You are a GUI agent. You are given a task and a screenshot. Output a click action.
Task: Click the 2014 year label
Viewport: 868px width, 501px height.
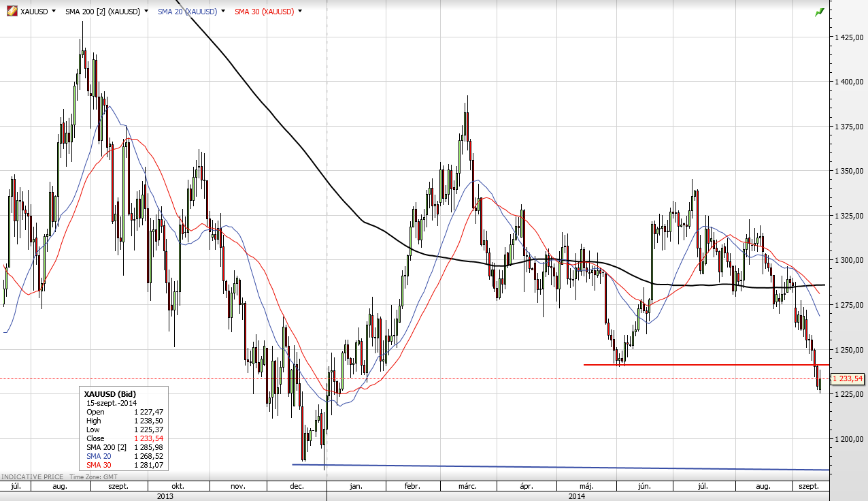click(x=578, y=496)
